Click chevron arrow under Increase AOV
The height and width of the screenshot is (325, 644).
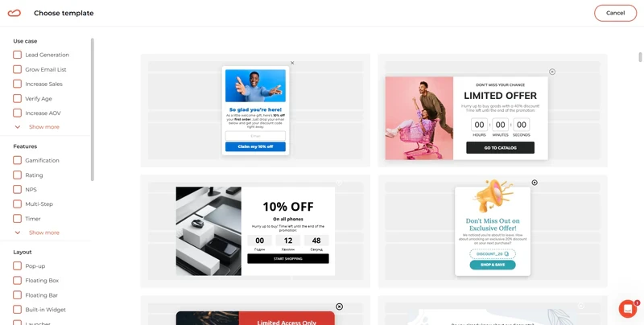pyautogui.click(x=18, y=127)
